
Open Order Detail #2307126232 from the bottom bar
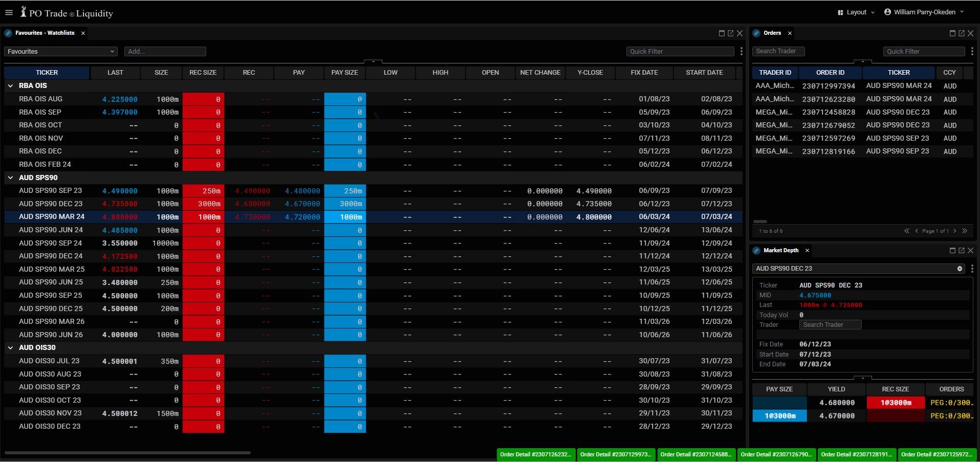pyautogui.click(x=536, y=454)
